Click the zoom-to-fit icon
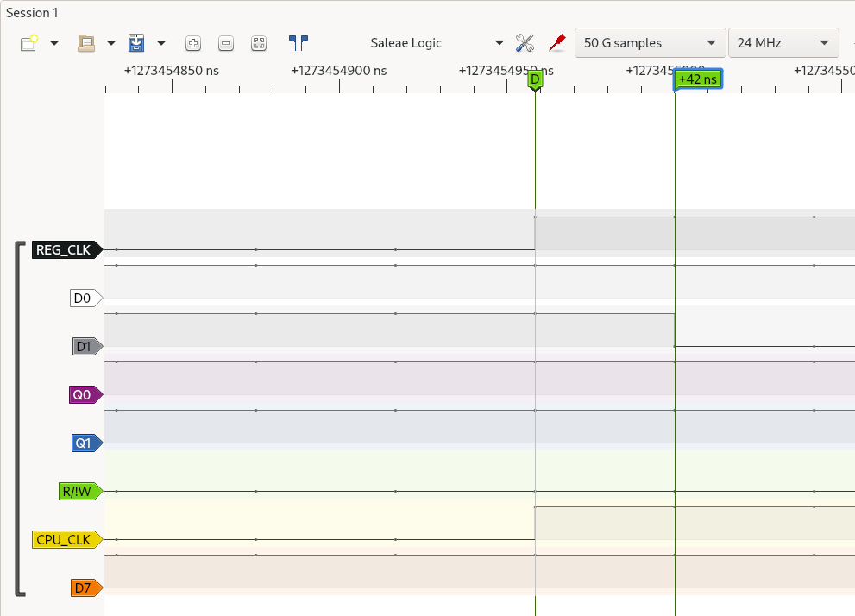This screenshot has width=855, height=616. [259, 43]
